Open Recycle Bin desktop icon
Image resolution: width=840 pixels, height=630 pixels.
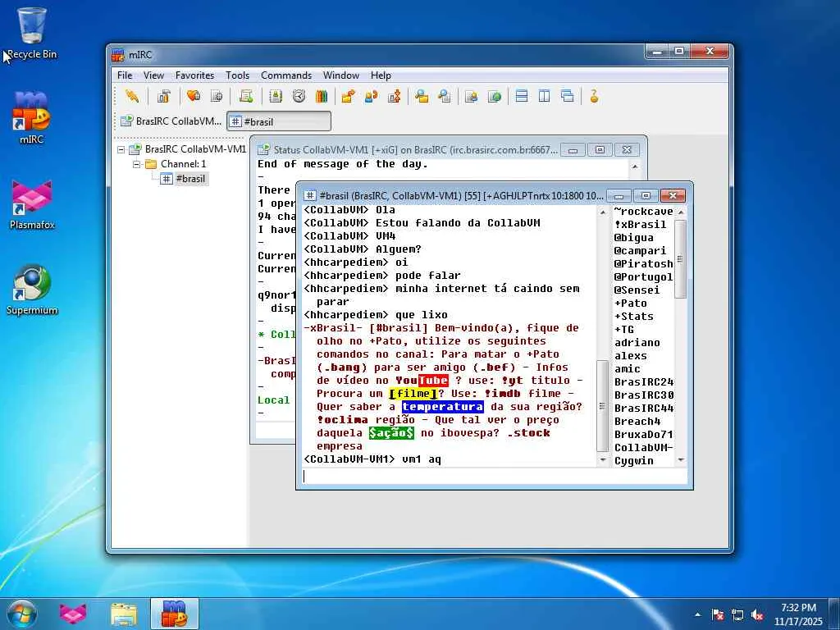tap(32, 33)
